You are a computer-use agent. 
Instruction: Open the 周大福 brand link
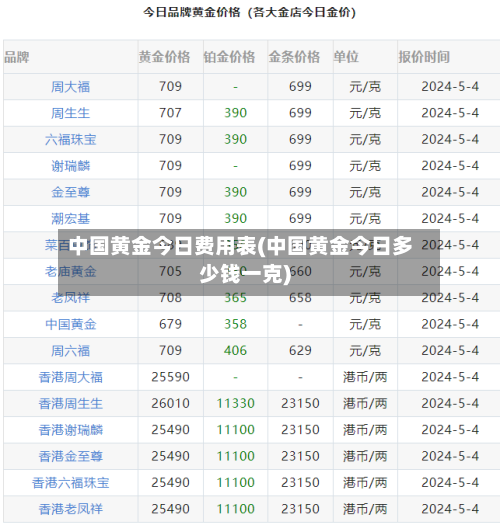(x=70, y=87)
